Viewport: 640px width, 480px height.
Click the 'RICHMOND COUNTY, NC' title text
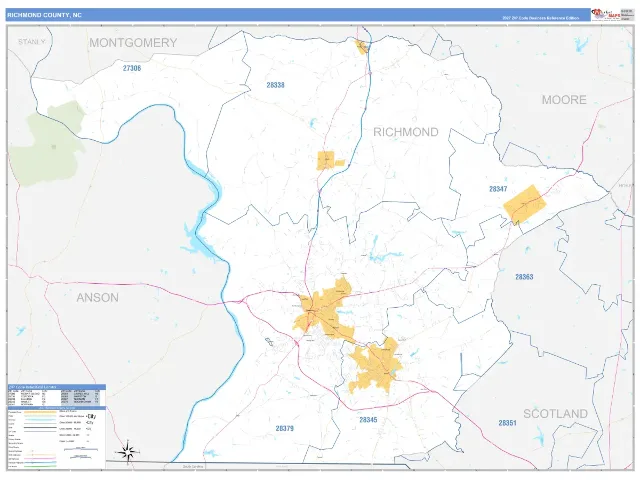pyautogui.click(x=44, y=15)
